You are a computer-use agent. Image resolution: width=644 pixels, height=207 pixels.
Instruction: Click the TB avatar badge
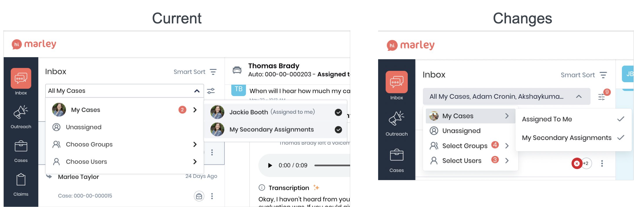click(x=238, y=90)
